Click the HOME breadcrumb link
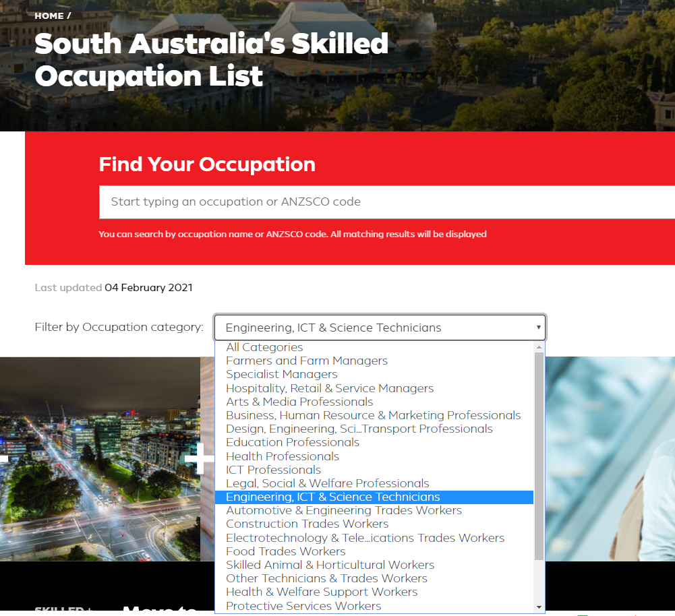Viewport: 675px width, 616px height. (x=49, y=16)
